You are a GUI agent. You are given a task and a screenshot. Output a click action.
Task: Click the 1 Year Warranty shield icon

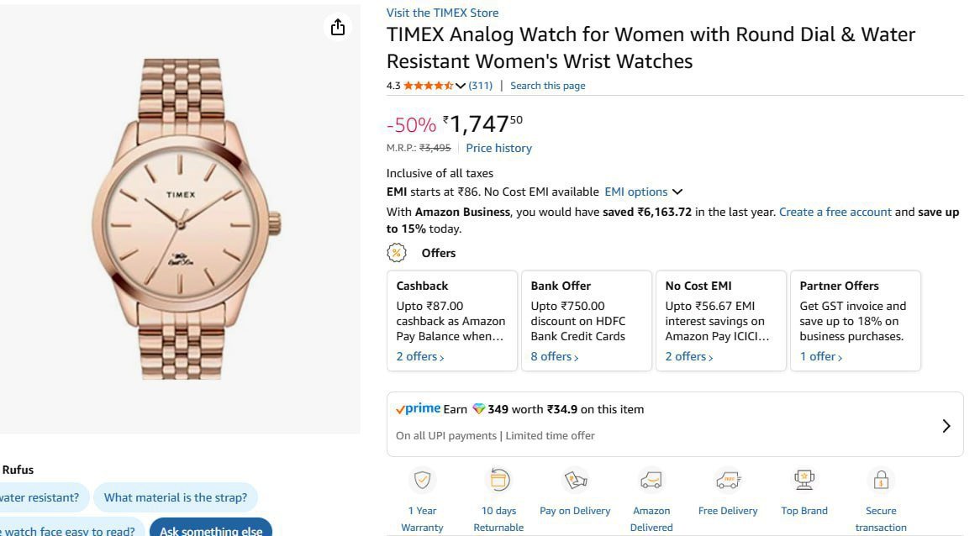point(422,480)
